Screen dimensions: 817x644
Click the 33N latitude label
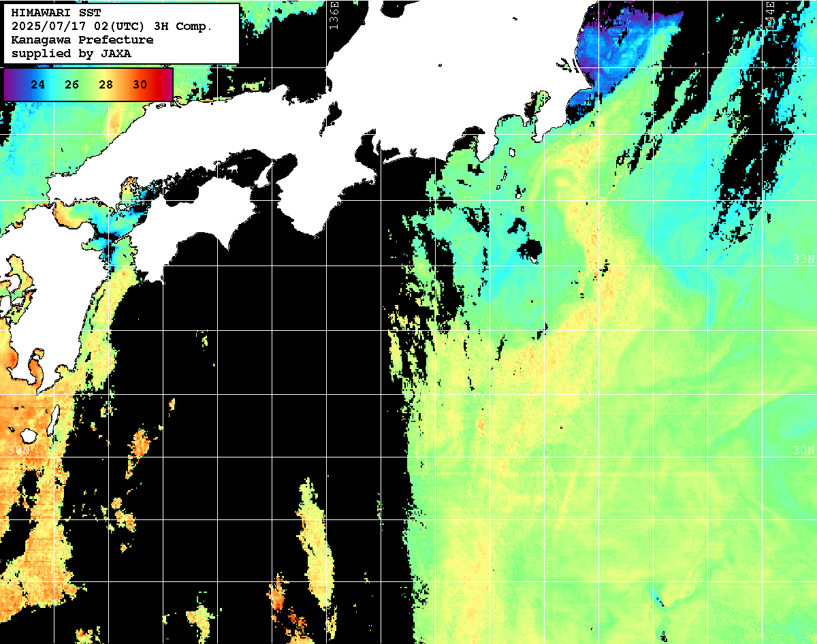pyautogui.click(x=804, y=259)
